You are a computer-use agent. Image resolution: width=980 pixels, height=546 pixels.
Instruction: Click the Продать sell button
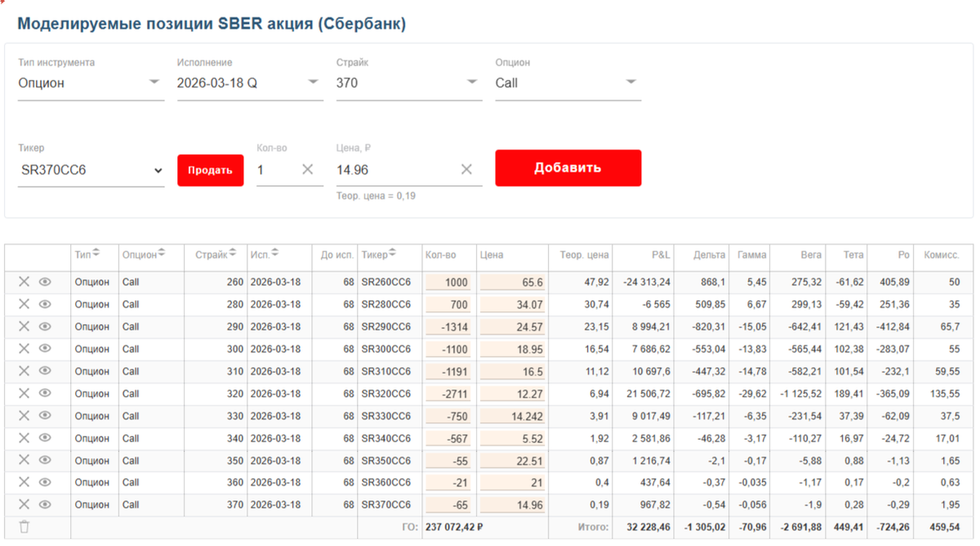click(210, 170)
